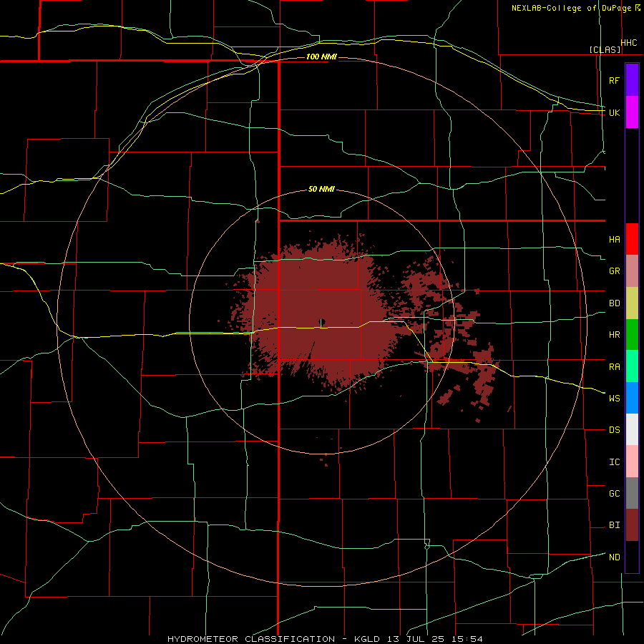Click the BD legend label
The width and height of the screenshot is (644, 644).
tap(615, 303)
